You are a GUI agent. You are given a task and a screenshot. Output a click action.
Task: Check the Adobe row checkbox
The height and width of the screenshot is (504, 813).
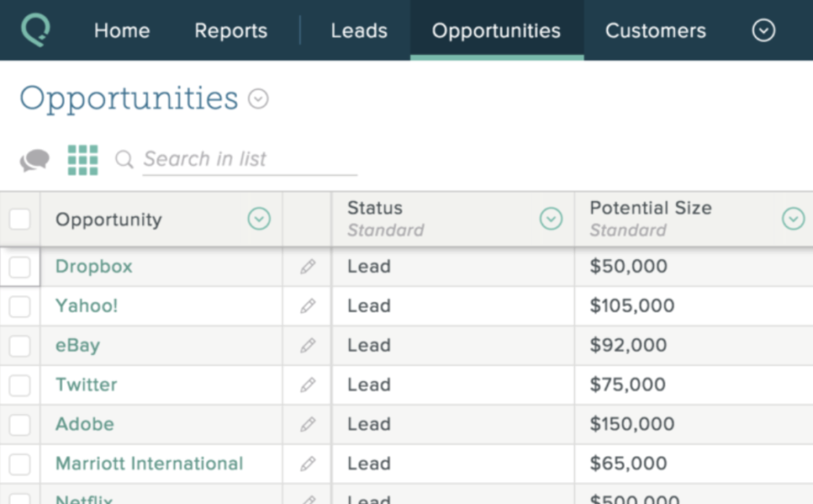(x=19, y=424)
